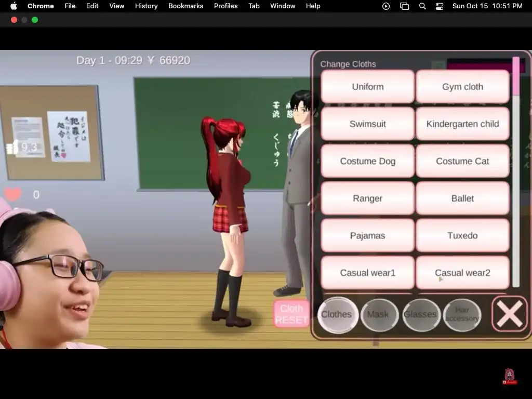The image size is (532, 399).
Task: Close the Change Cloths panel
Action: 509,314
